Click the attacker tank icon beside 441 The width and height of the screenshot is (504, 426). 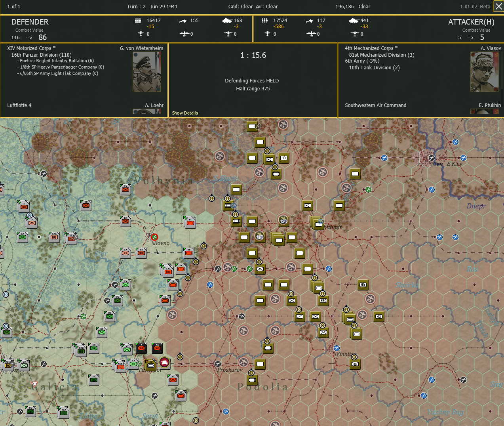tap(354, 21)
